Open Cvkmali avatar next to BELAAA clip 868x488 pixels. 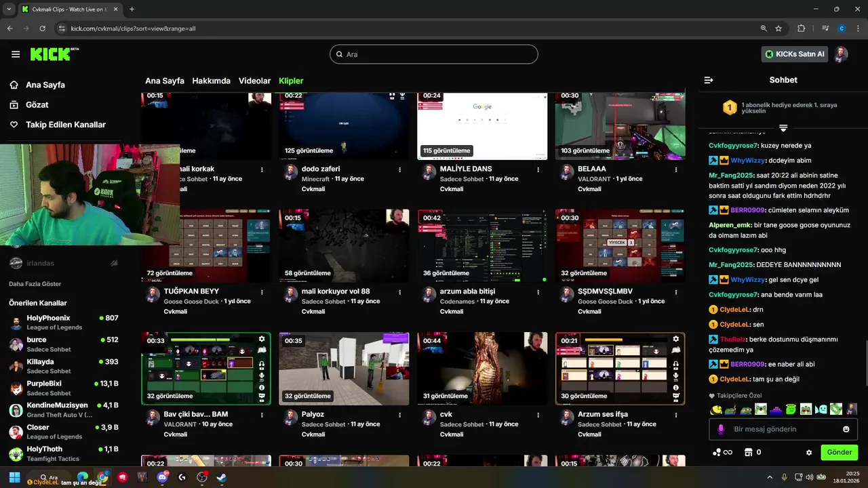(x=566, y=171)
